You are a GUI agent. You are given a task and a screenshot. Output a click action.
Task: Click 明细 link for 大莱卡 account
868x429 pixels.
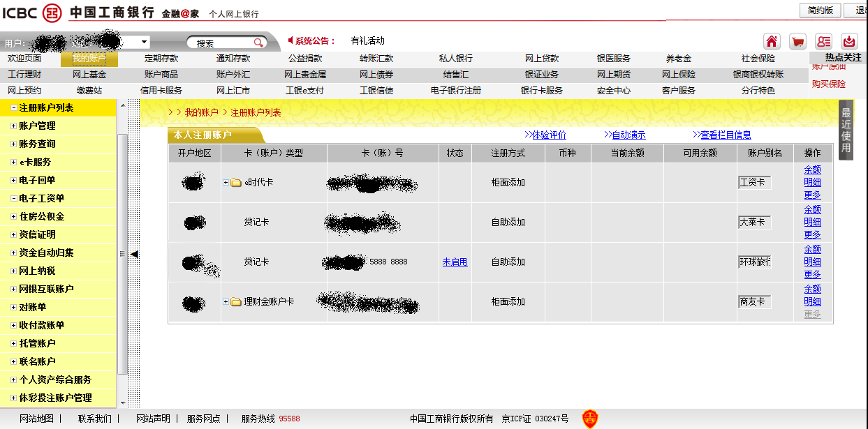pyautogui.click(x=812, y=223)
